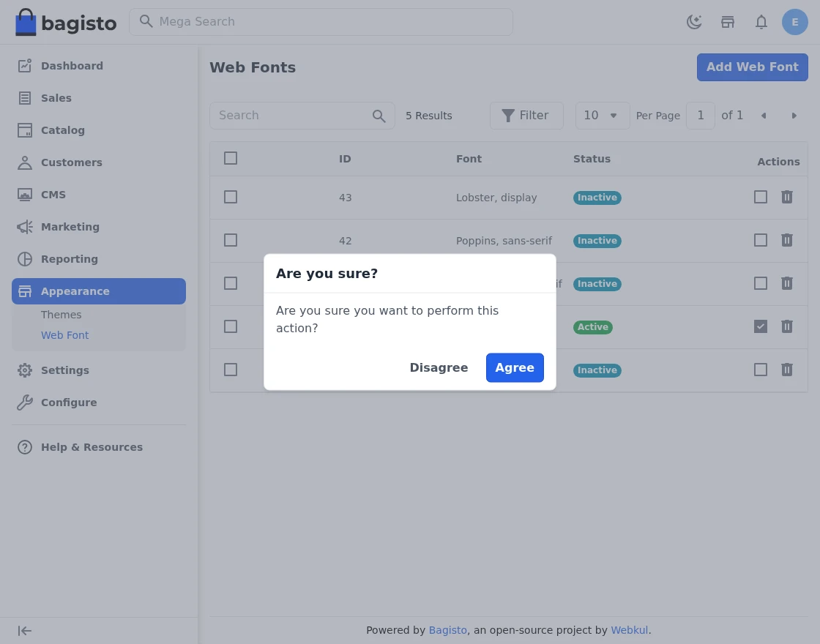Open Themes submenu item
The width and height of the screenshot is (820, 644).
click(61, 315)
